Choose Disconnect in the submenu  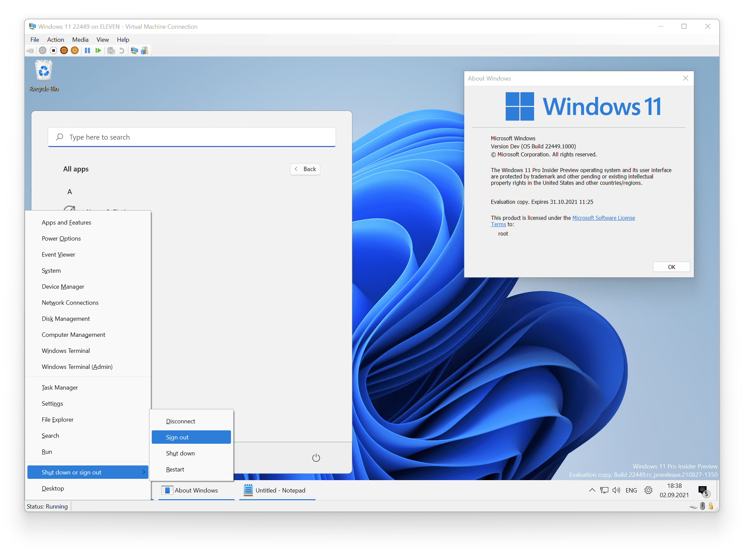(x=191, y=421)
